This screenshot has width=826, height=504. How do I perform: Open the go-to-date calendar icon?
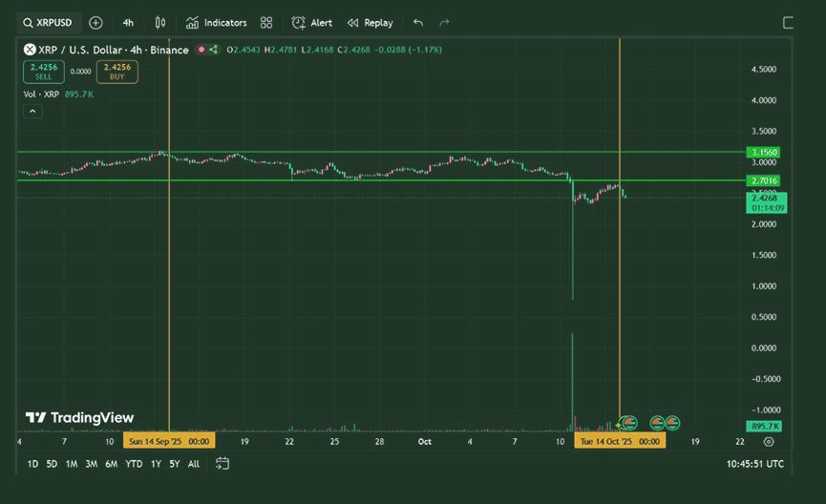coord(222,464)
